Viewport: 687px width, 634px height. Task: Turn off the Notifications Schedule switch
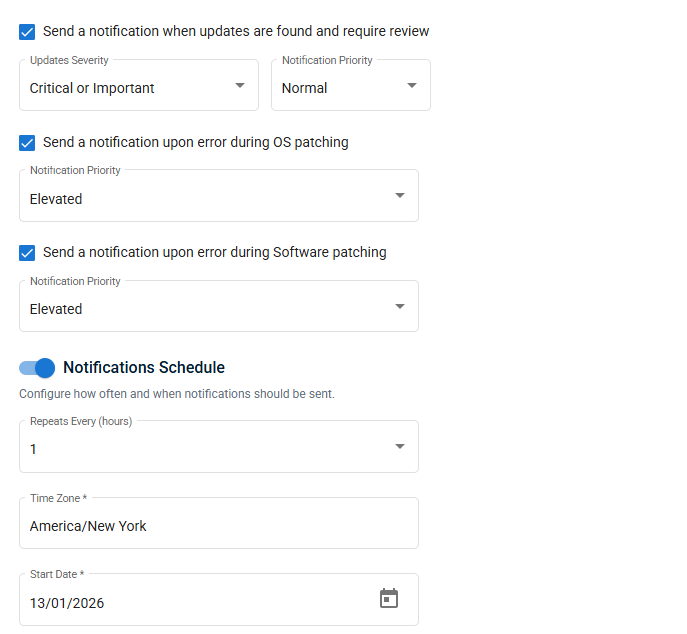[x=37, y=368]
